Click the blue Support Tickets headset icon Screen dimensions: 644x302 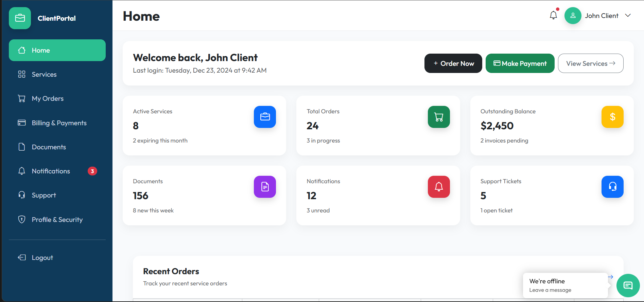point(612,187)
